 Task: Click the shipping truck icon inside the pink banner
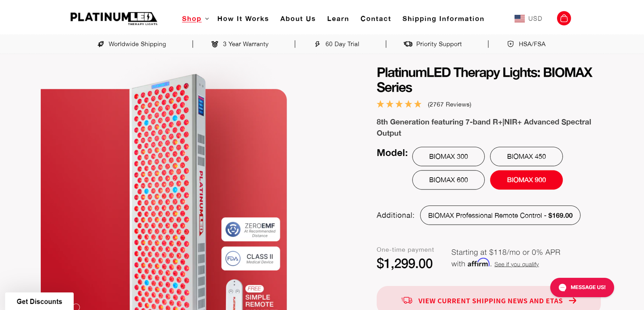pos(407,300)
